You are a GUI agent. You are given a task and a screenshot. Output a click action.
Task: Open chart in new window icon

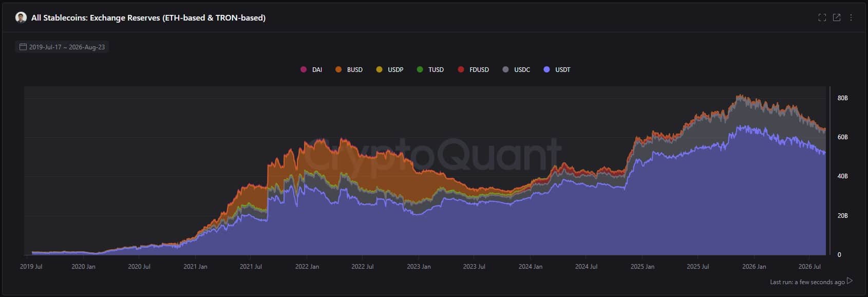[837, 17]
